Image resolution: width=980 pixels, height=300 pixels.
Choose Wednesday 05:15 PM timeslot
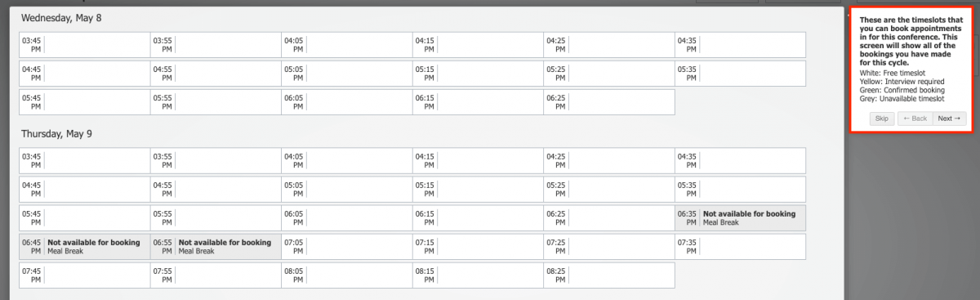tap(479, 74)
